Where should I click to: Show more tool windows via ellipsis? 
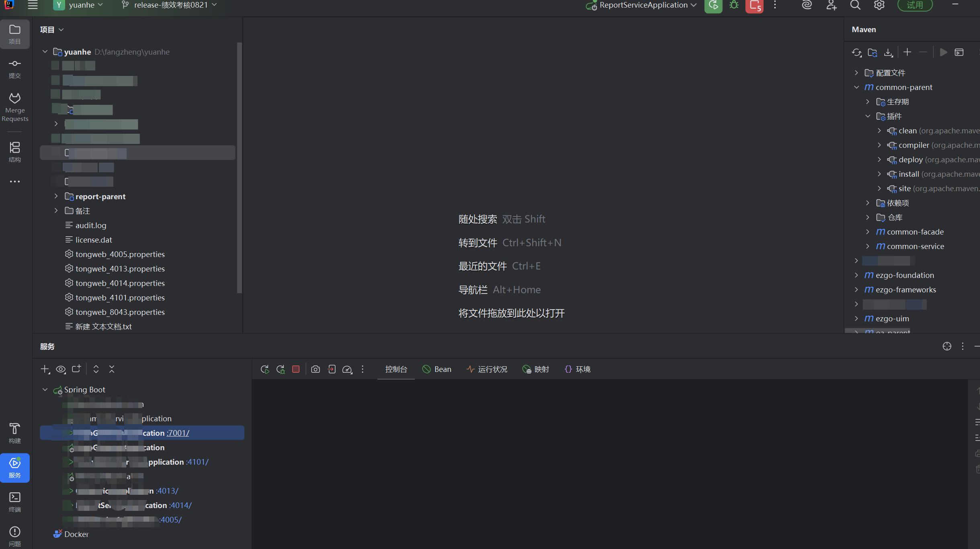click(x=15, y=182)
